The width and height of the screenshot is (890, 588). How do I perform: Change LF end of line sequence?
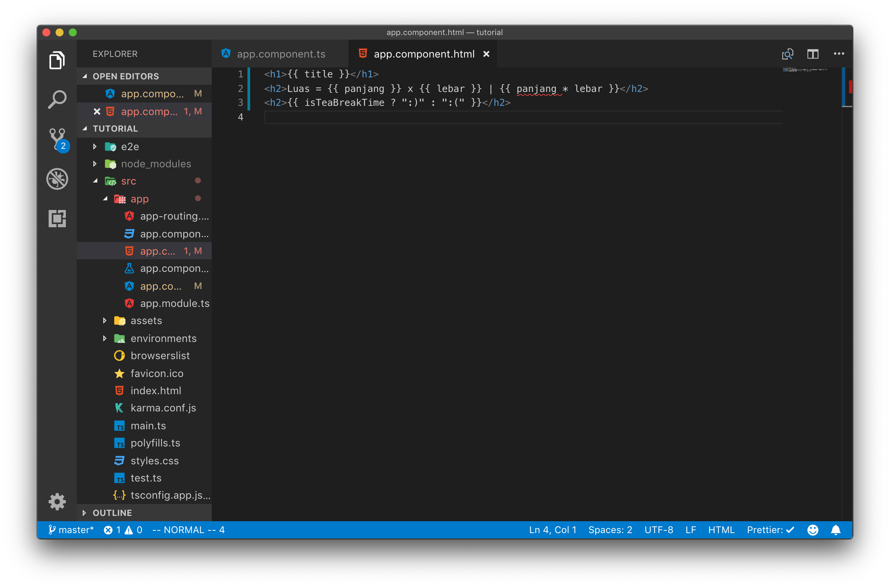pyautogui.click(x=690, y=530)
